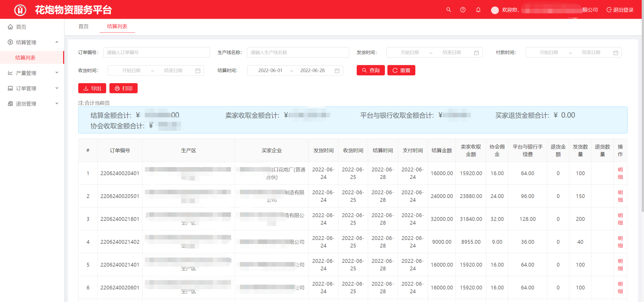Open 明细 for order 2206240021401
Image resolution: width=644 pixels, height=302 pixels.
tap(620, 265)
